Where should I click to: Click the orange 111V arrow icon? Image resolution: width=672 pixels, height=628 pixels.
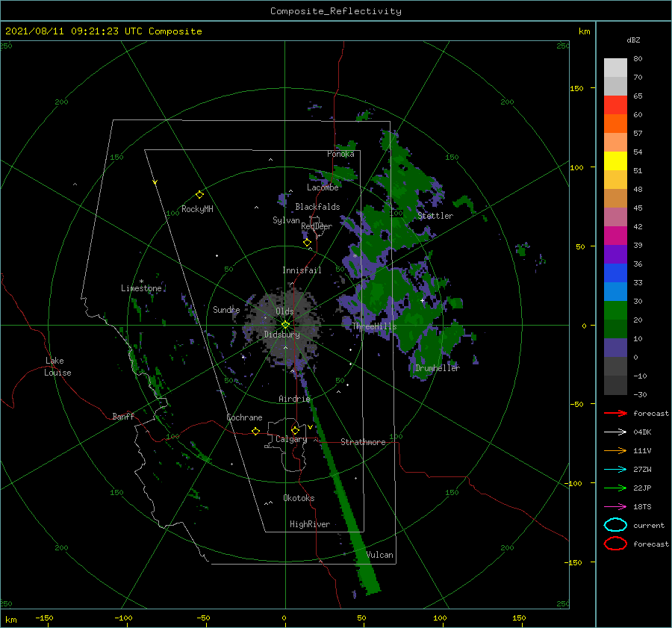pyautogui.click(x=615, y=450)
